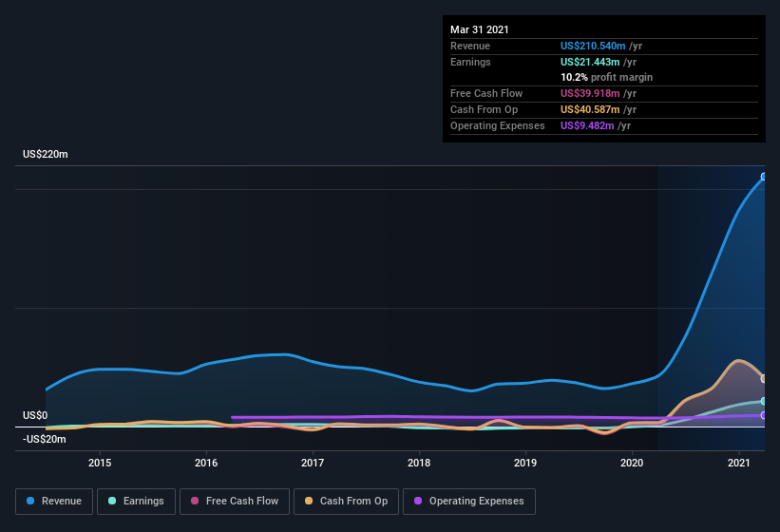Click the US$40.587m cash from op value
This screenshot has height=532, width=780.
590,109
